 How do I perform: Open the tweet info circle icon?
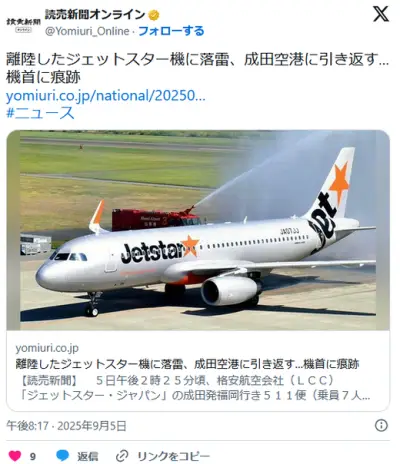coord(381,425)
